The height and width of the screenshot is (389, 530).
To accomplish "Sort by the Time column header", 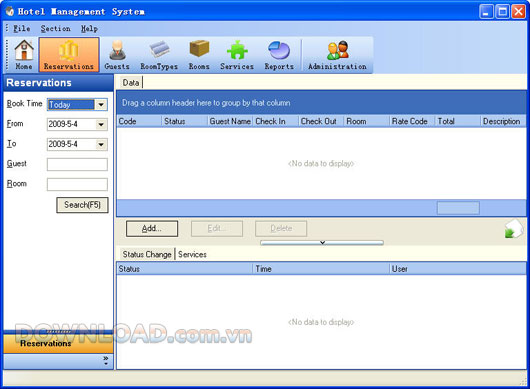I will (321, 269).
